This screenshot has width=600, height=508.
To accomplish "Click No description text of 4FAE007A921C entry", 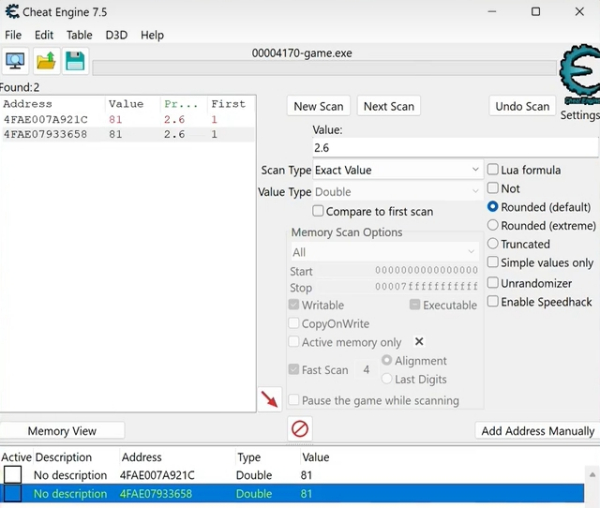I will click(x=70, y=475).
